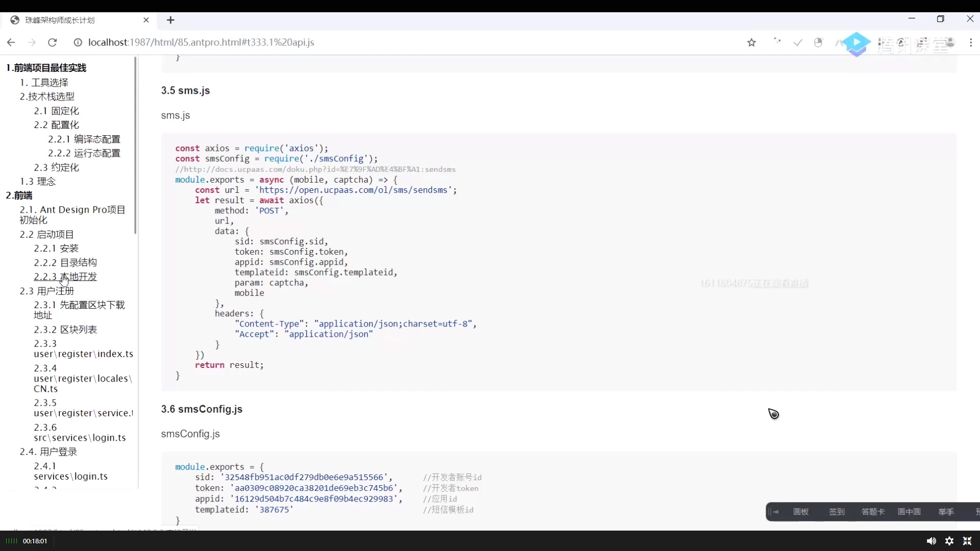This screenshot has width=980, height=551.
Task: Select 答题卡 in the floating toolbar
Action: pyautogui.click(x=873, y=512)
